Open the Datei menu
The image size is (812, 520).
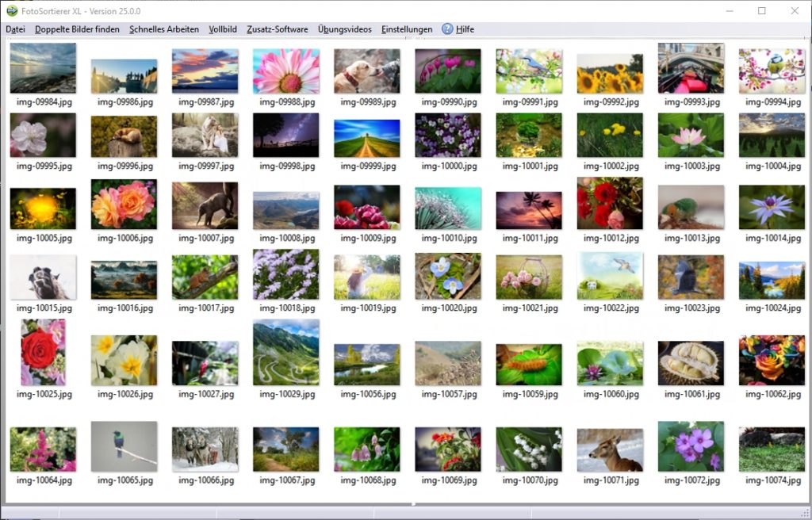coord(14,29)
